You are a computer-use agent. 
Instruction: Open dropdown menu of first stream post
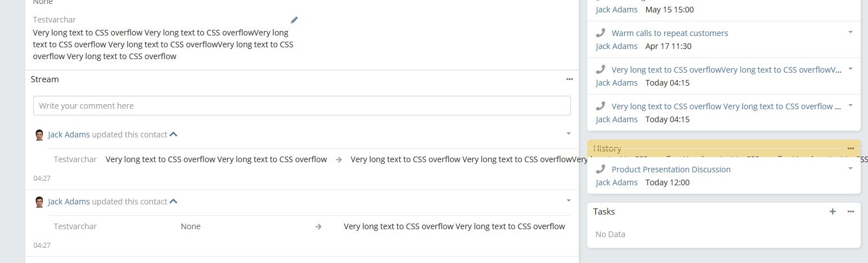click(x=568, y=133)
